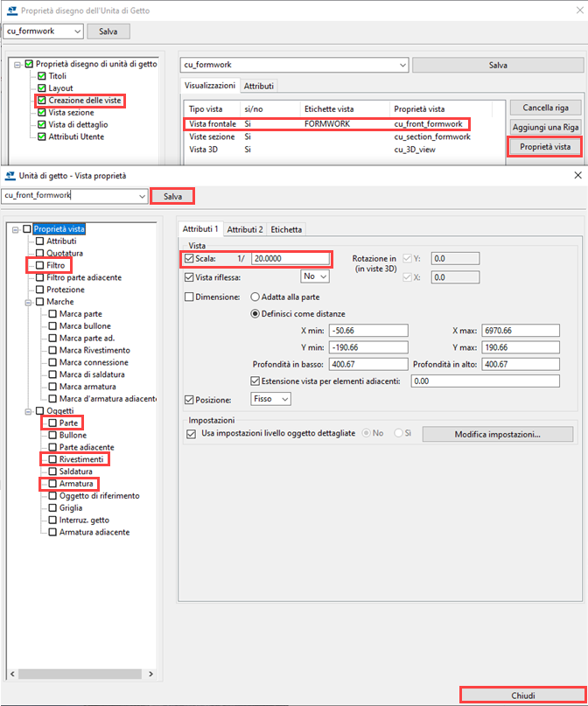Click the Chiudi button
Screen dimensions: 588x706
pos(522,696)
